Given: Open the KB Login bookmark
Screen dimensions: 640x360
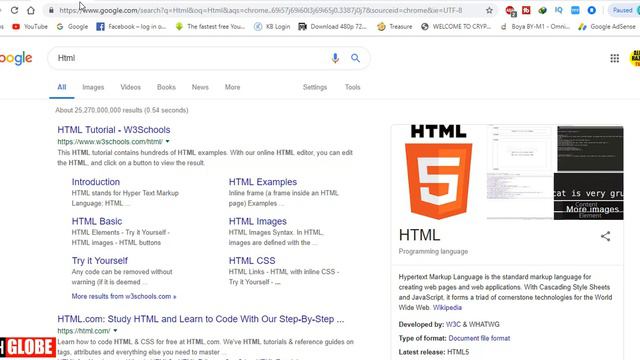Looking at the screenshot, I should [x=272, y=27].
